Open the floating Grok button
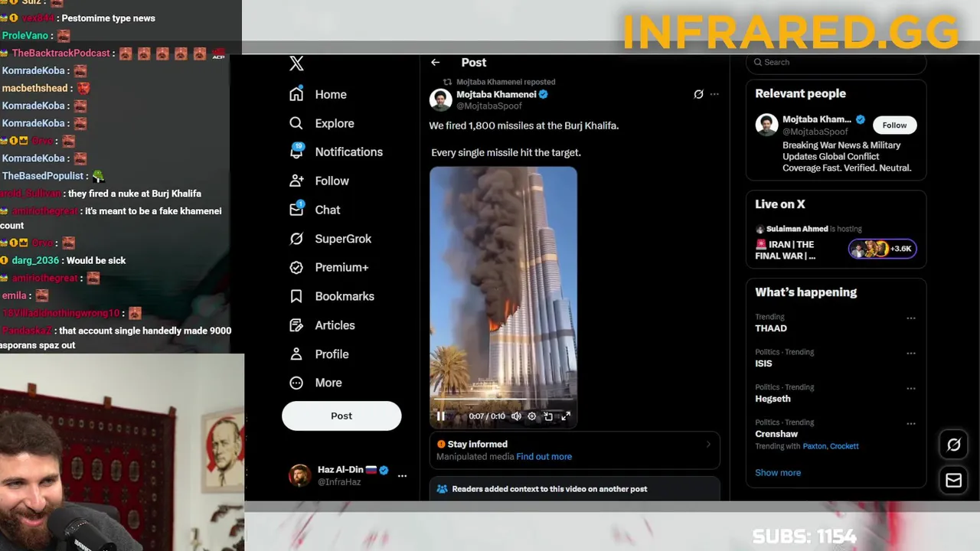This screenshot has height=551, width=980. point(953,445)
